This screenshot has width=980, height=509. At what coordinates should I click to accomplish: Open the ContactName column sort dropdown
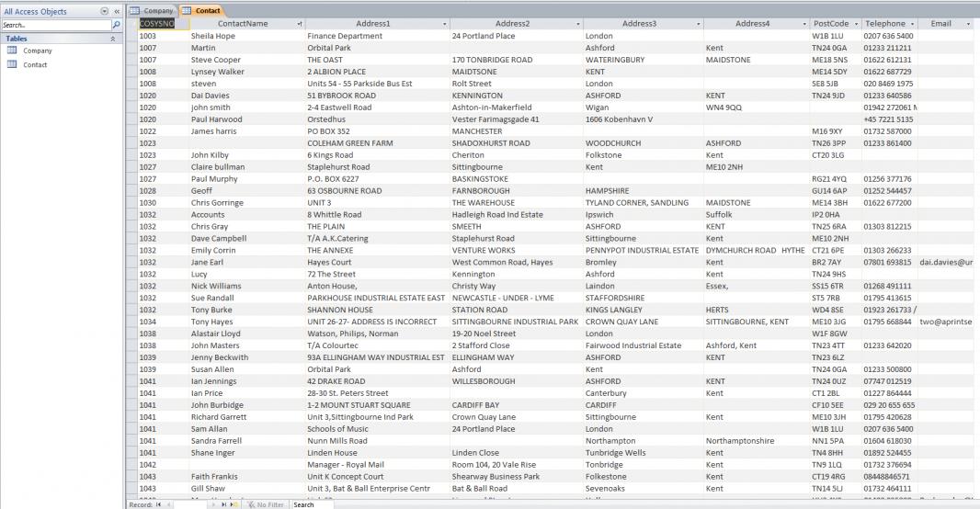300,25
